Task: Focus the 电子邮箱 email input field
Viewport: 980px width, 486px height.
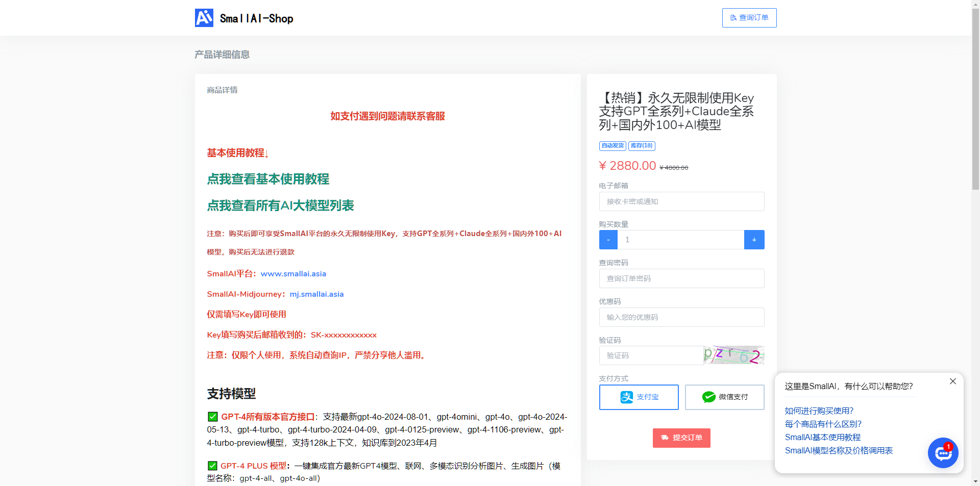Action: pos(681,201)
